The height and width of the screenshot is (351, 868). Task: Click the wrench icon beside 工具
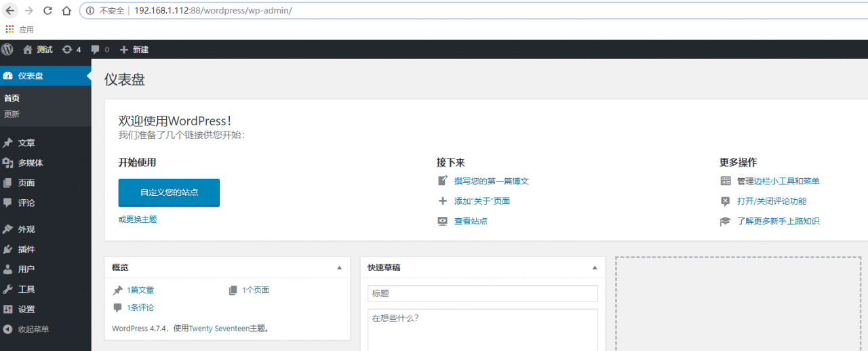click(7, 289)
